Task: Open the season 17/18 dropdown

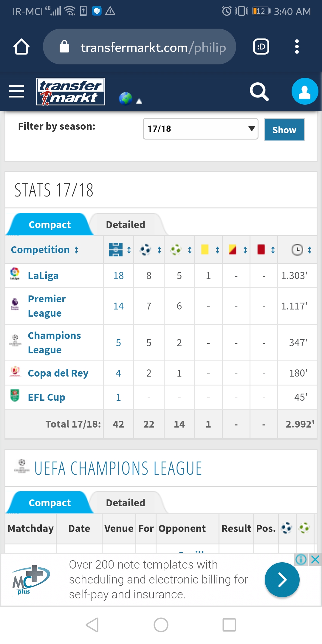Action: (201, 129)
